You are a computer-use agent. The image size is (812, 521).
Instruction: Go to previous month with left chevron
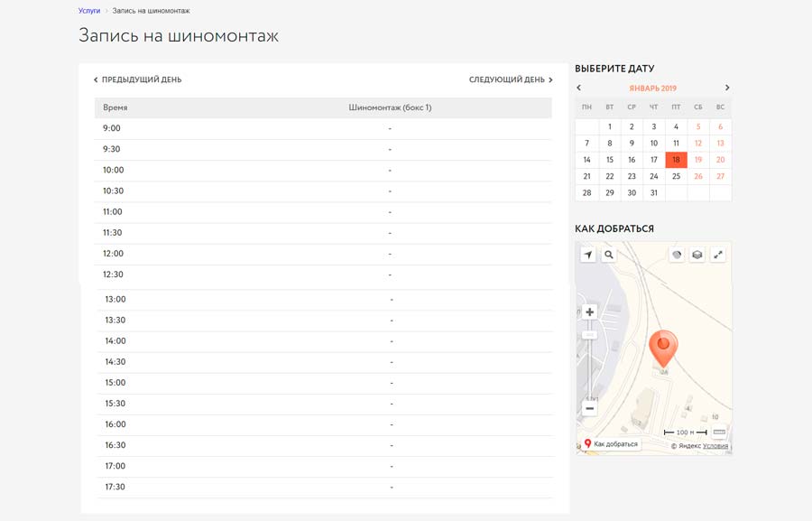pyautogui.click(x=578, y=88)
